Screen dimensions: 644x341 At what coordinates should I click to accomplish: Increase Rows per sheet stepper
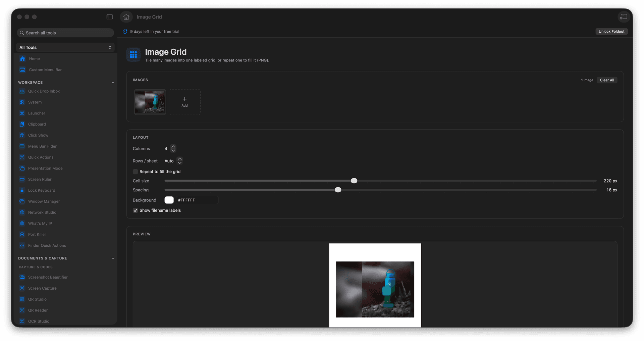point(180,159)
